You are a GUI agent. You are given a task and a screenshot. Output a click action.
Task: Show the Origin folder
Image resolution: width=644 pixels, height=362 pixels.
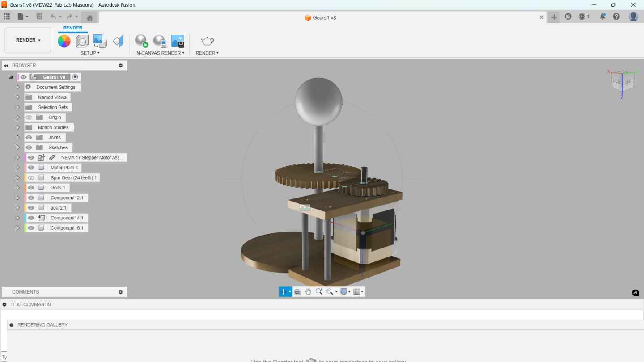point(29,117)
